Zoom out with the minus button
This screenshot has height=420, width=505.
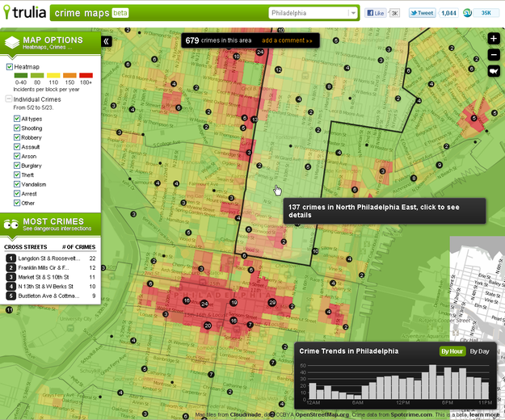[494, 55]
